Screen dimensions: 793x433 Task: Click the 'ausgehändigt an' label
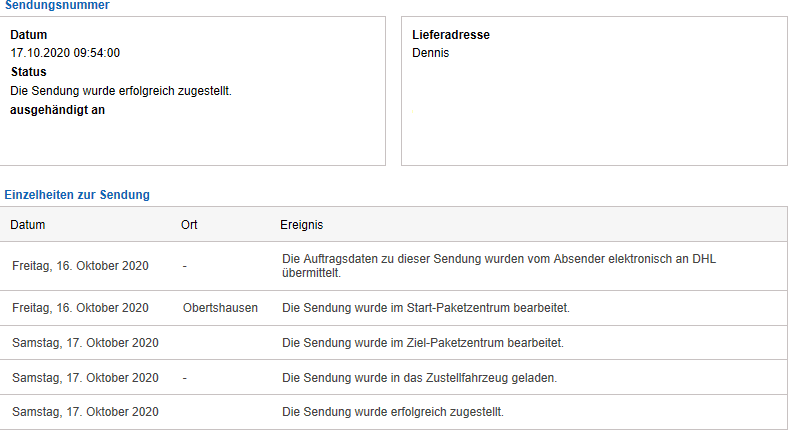coord(57,110)
